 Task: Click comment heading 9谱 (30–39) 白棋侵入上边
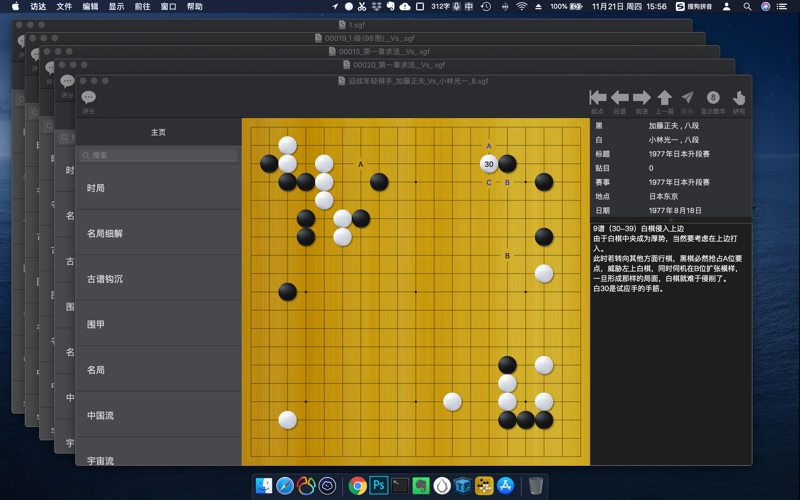coord(638,229)
